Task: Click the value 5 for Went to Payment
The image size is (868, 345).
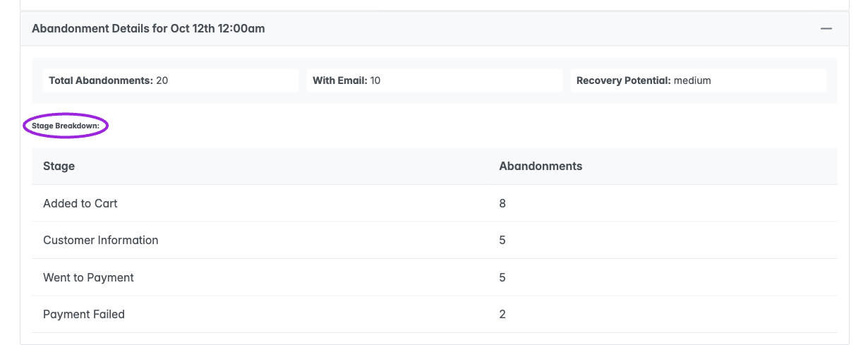Action: pyautogui.click(x=502, y=277)
